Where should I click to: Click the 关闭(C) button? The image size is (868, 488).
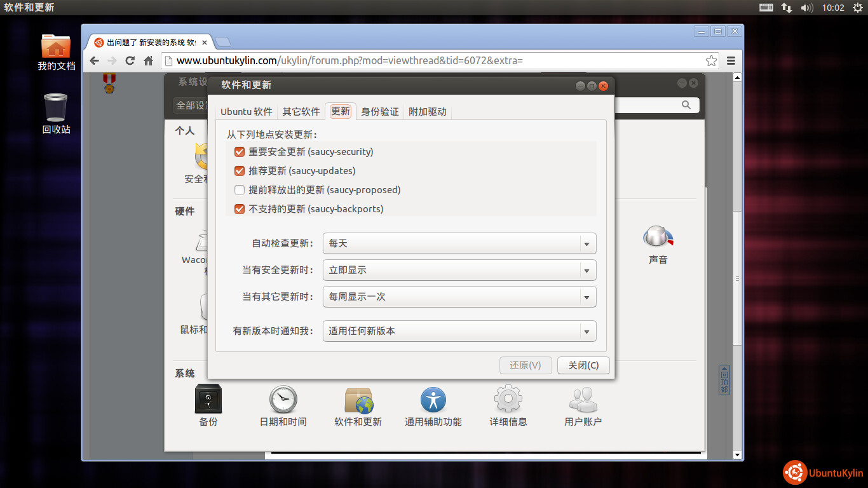(583, 365)
